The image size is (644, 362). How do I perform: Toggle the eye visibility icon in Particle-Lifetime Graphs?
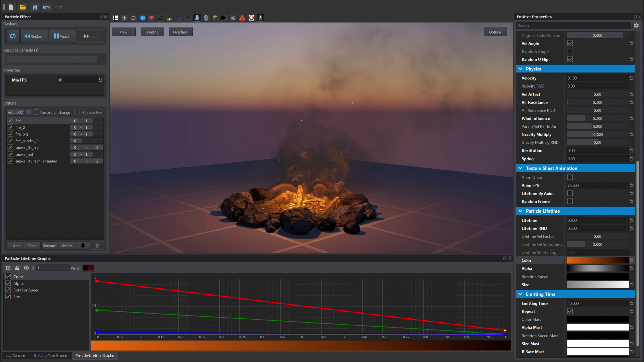coord(26,268)
